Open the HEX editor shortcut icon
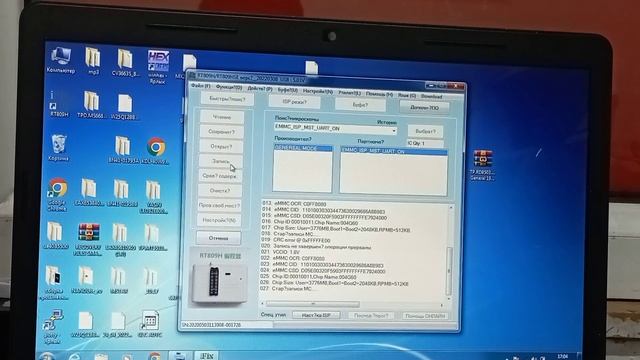The image size is (640, 360). pos(158,67)
